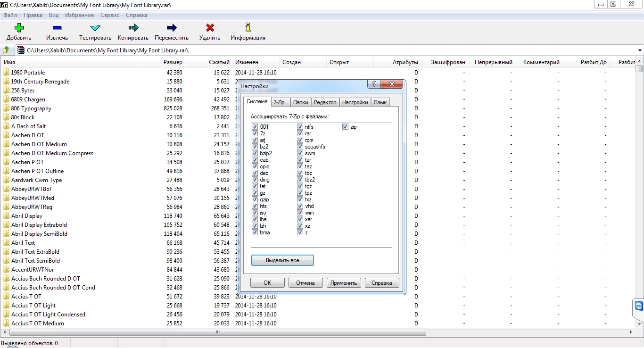Click folder icon of Aachen P OT Outline
The image size is (644, 348).
tap(6, 171)
